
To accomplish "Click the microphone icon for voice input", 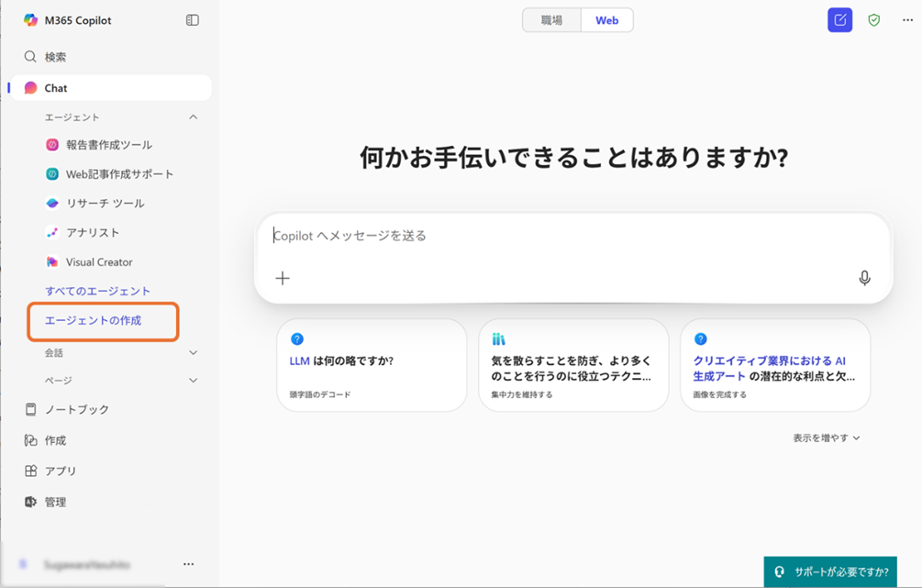I will pos(864,278).
